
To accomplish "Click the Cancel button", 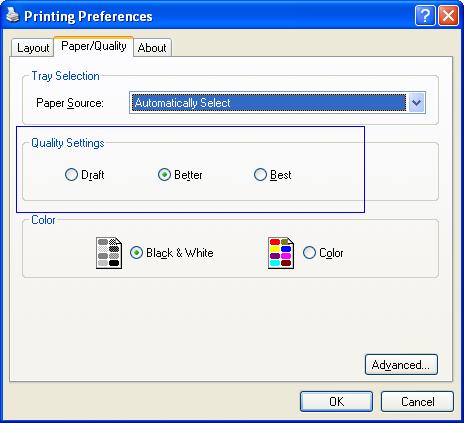I will pyautogui.click(x=417, y=402).
